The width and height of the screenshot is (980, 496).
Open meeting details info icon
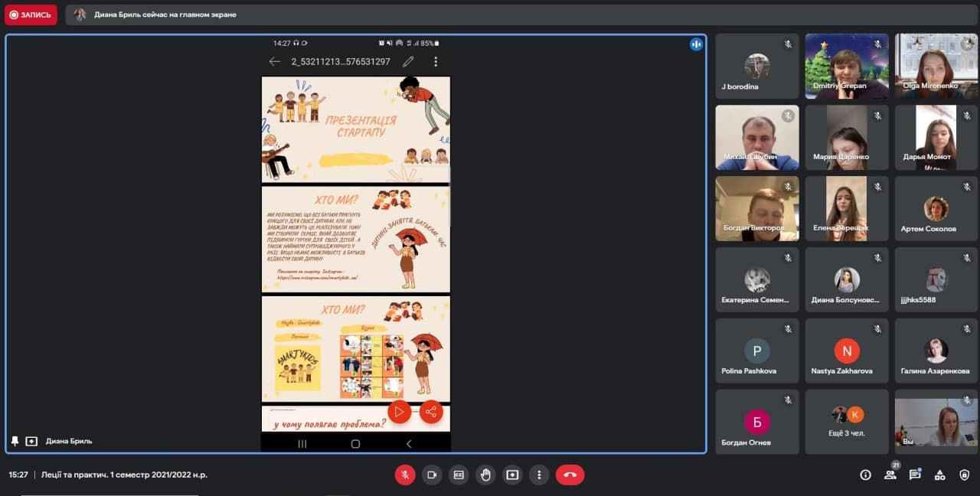click(x=865, y=475)
